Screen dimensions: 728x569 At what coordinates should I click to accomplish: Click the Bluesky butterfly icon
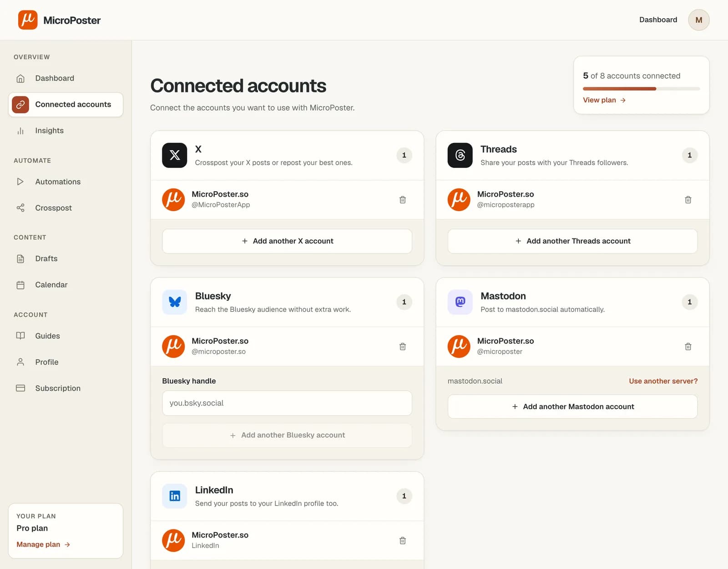pyautogui.click(x=175, y=302)
